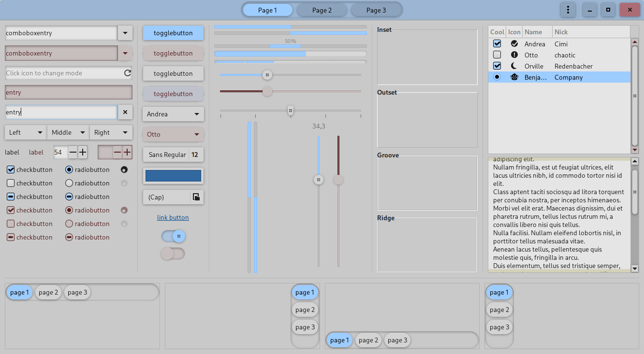The image size is (644, 354).
Task: Click the blue horizontal slider handle
Action: click(x=267, y=75)
